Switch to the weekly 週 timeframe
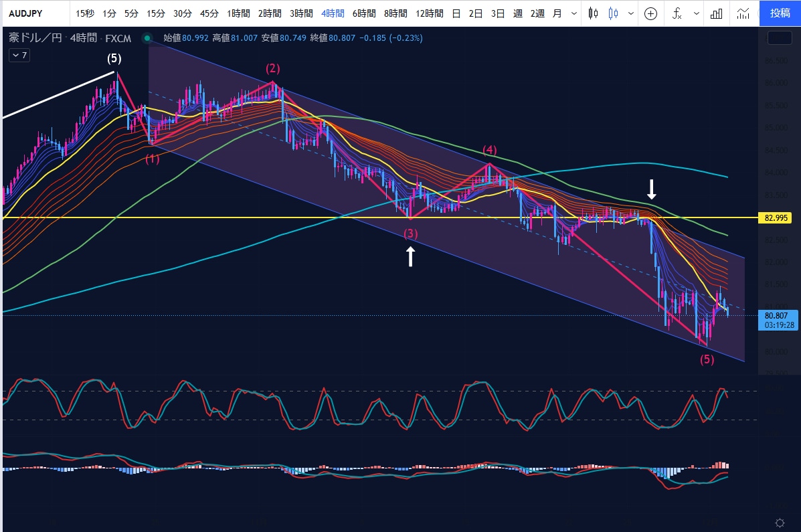Image resolution: width=801 pixels, height=532 pixels. coord(518,13)
